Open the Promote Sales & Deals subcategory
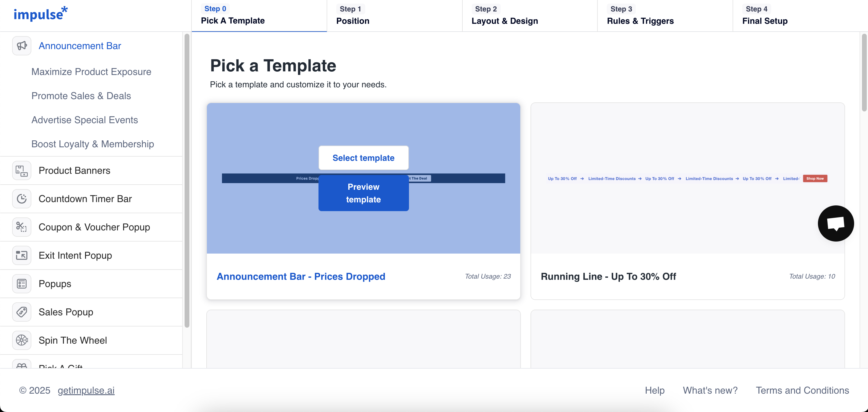Viewport: 868px width, 412px height. [81, 96]
